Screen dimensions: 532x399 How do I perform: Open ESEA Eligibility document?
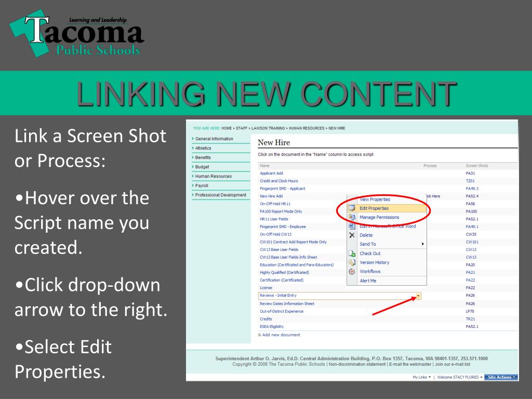coord(272,327)
